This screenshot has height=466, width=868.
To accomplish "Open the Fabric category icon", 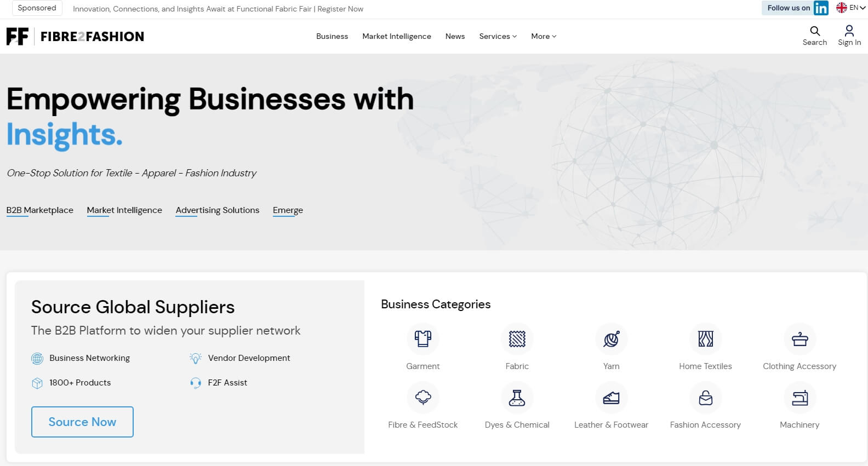I will (517, 339).
